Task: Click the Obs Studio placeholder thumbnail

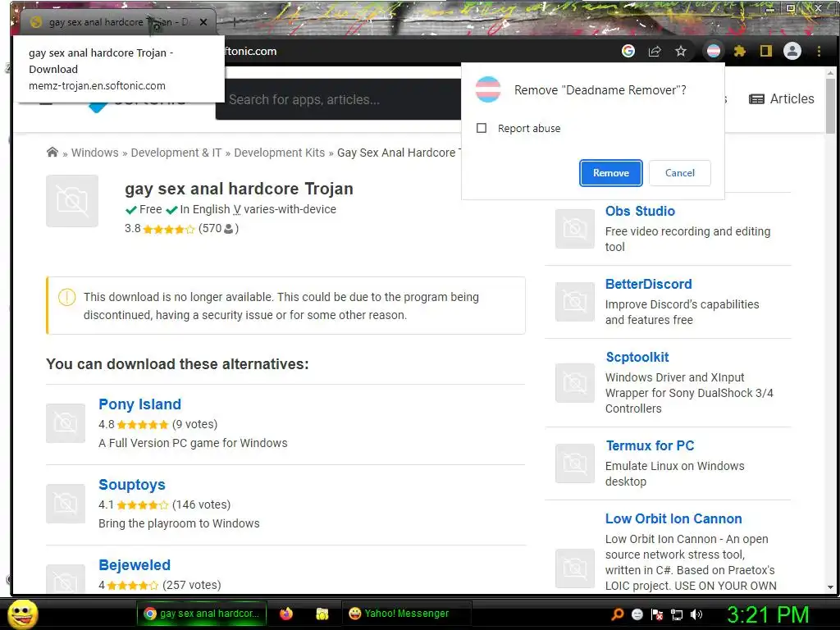Action: pyautogui.click(x=575, y=229)
